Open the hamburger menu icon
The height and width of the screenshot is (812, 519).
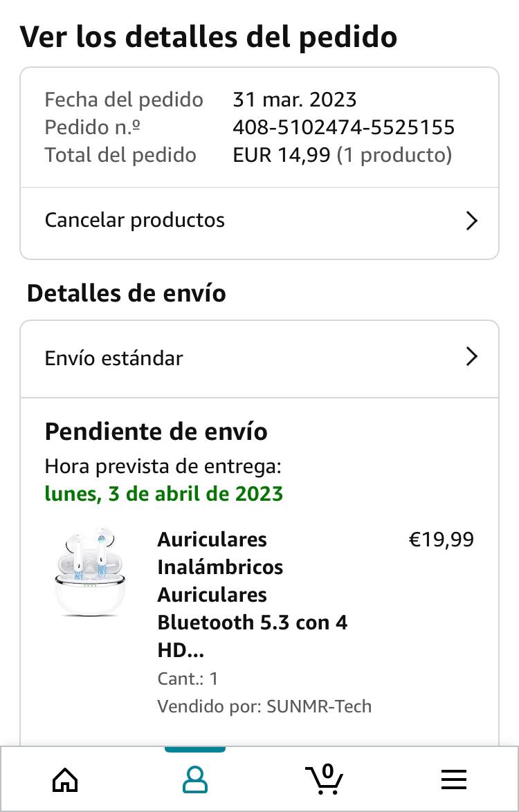click(453, 779)
